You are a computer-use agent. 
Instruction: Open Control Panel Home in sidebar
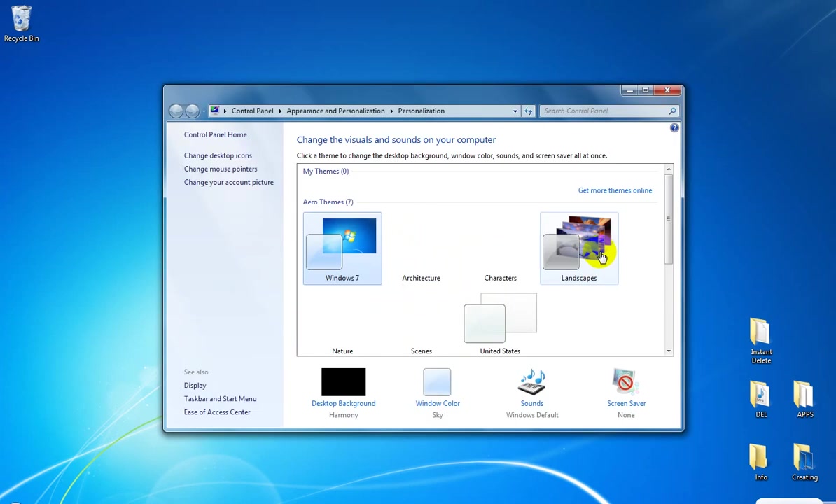[216, 135]
